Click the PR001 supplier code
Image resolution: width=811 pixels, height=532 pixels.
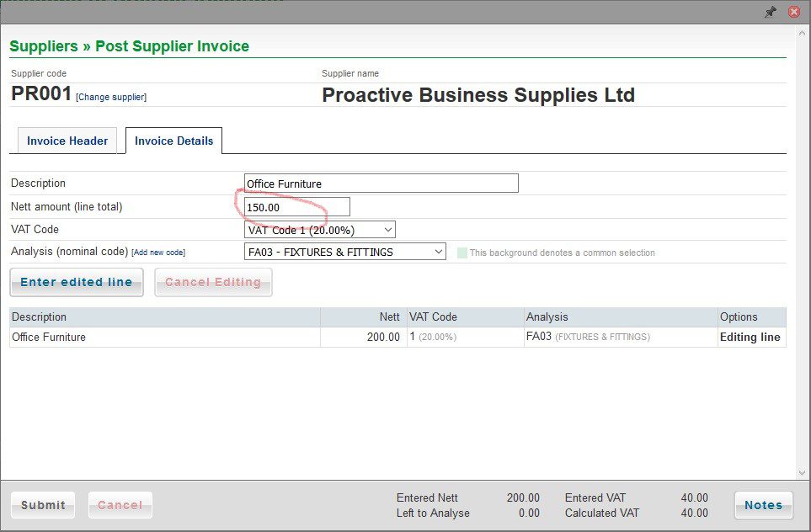41,93
